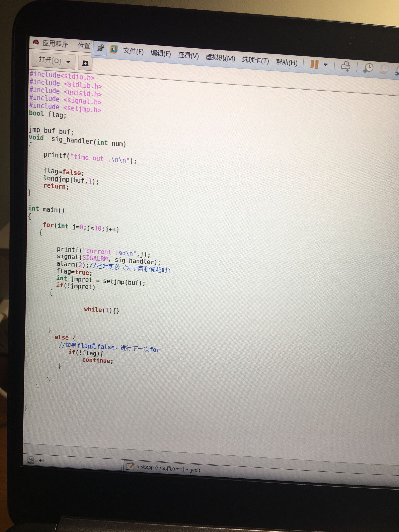This screenshot has height=532, width=399.
Task: Click the pin icon on VMware toolbar
Action: (x=100, y=48)
